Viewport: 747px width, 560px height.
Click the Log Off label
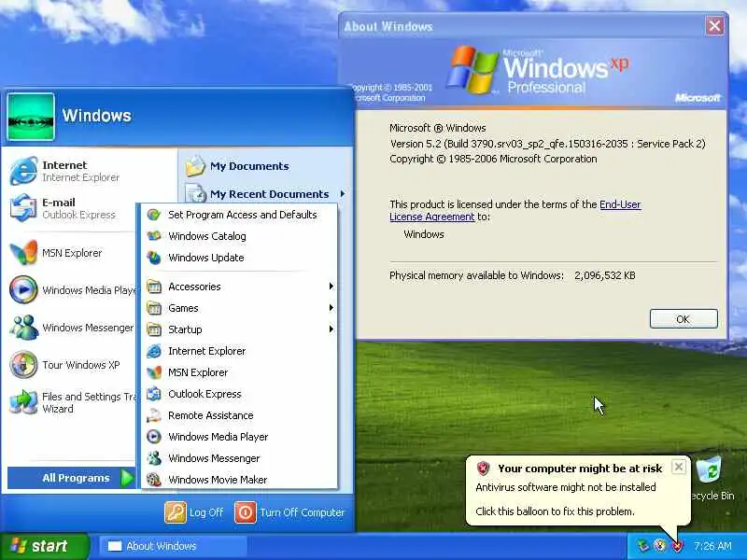pos(205,512)
